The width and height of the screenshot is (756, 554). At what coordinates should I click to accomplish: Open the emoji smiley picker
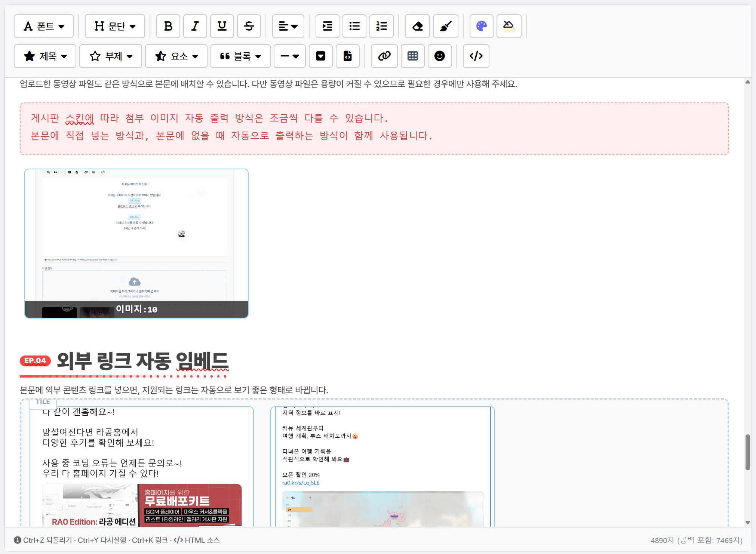[x=440, y=56]
